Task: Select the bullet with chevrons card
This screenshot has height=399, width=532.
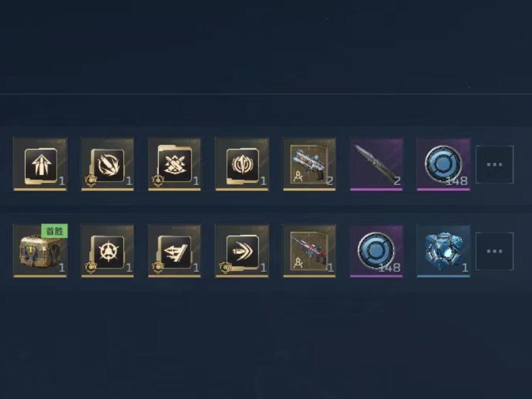Action: [x=242, y=251]
